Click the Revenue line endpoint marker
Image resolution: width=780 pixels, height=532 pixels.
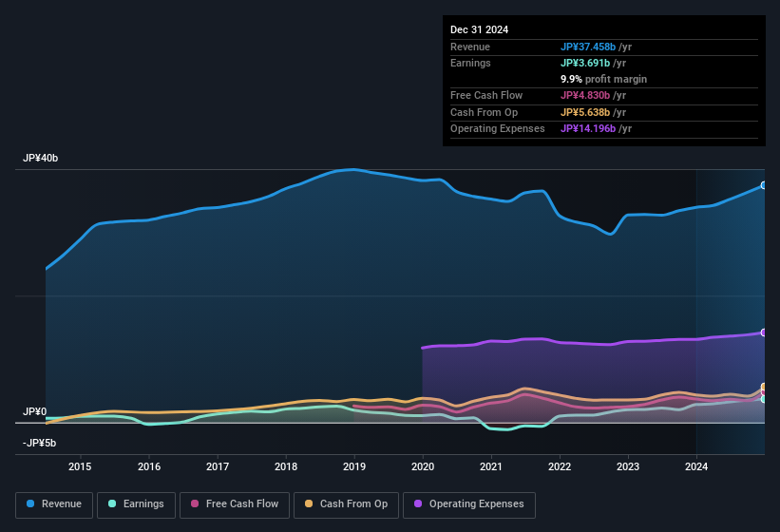(x=764, y=185)
